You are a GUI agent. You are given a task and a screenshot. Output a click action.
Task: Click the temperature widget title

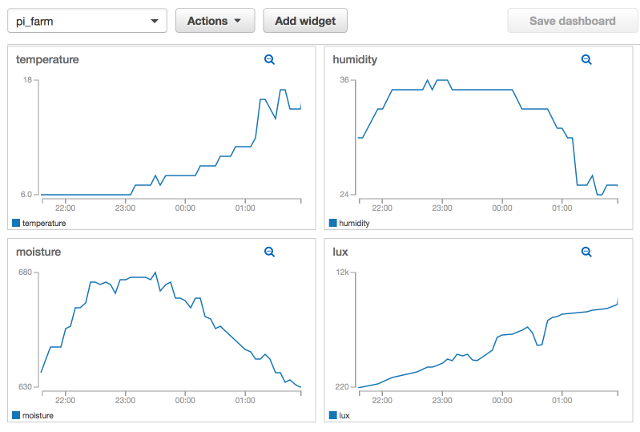(47, 60)
